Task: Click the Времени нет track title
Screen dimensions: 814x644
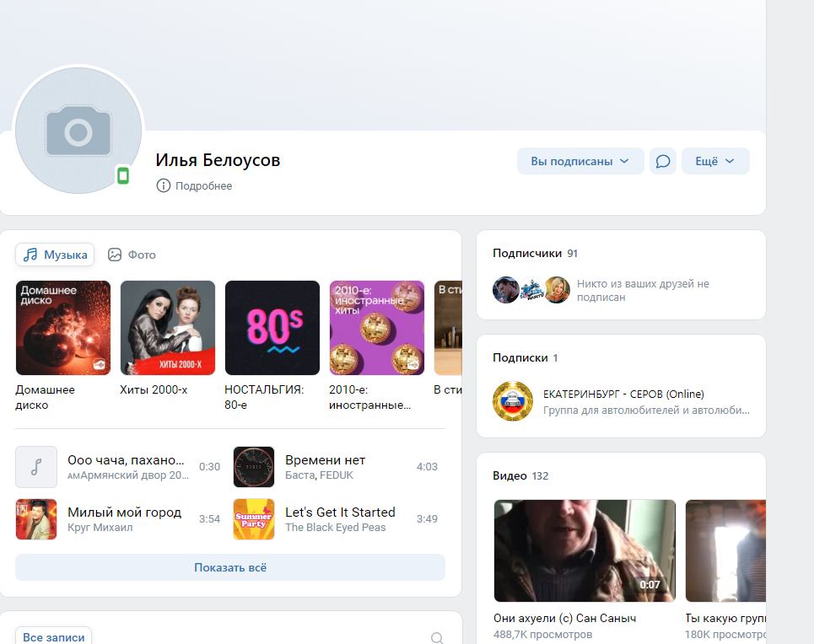Action: coord(325,460)
